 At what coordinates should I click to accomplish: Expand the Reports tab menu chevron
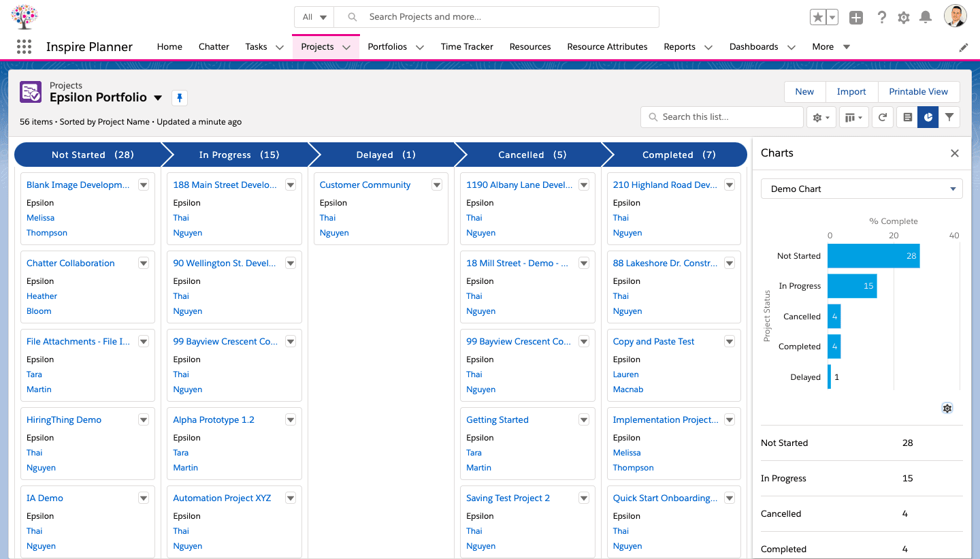[x=708, y=47]
